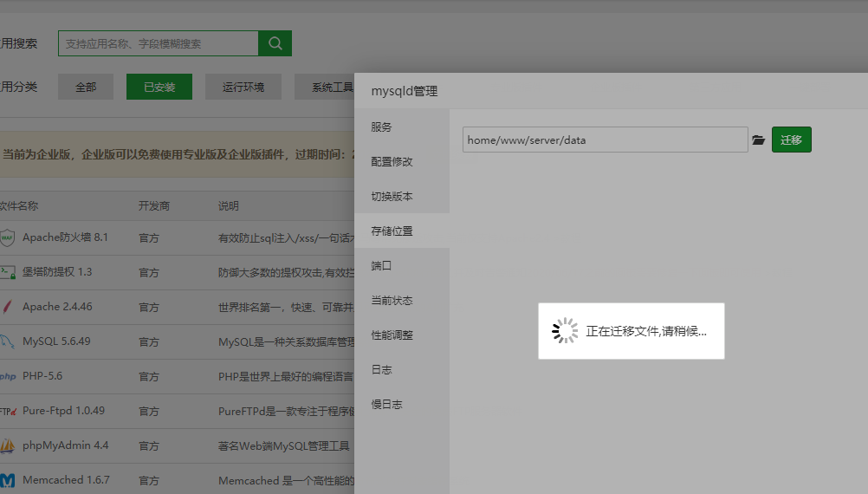Click the 正在迁移文件,请稍候... message
The width and height of the screenshot is (868, 494).
coord(646,331)
